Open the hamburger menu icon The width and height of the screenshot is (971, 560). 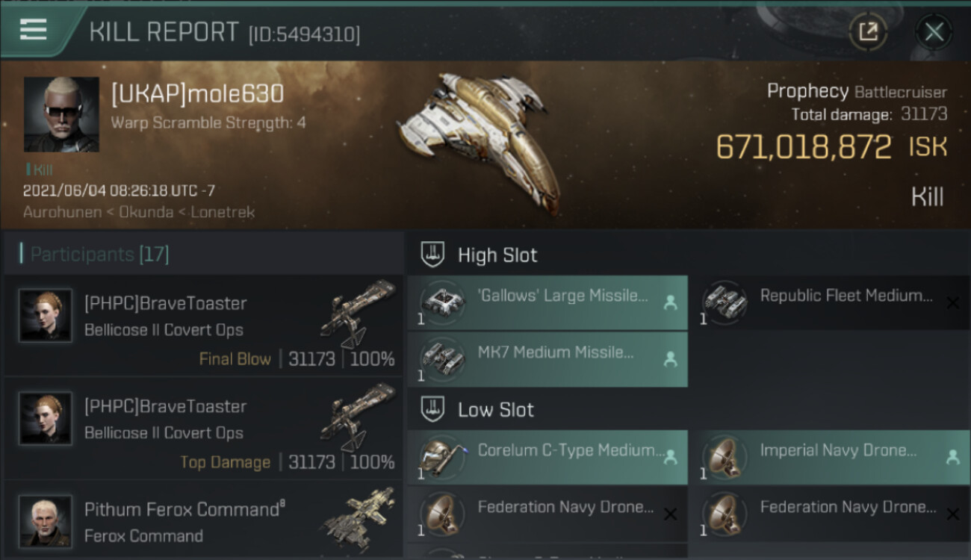(34, 30)
